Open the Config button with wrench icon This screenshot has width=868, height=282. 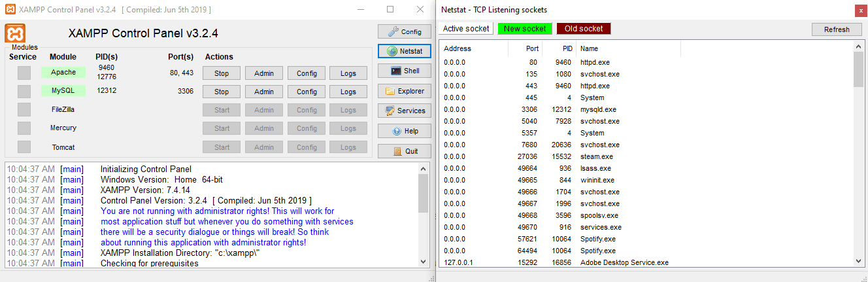point(405,31)
